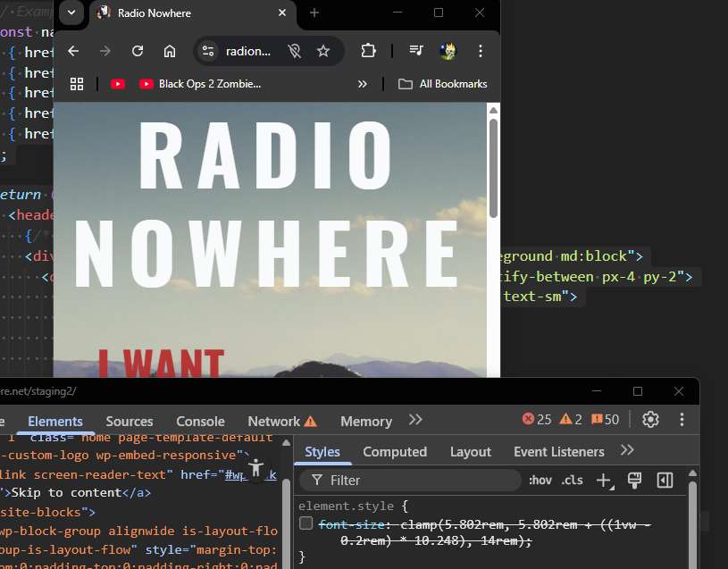Click the red I WANT heading
The image size is (728, 569).
click(x=161, y=364)
